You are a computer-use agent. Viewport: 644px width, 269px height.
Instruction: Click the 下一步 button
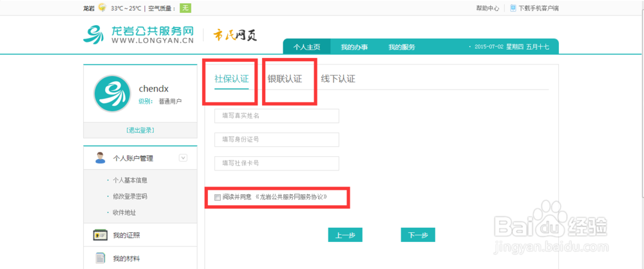pos(418,235)
